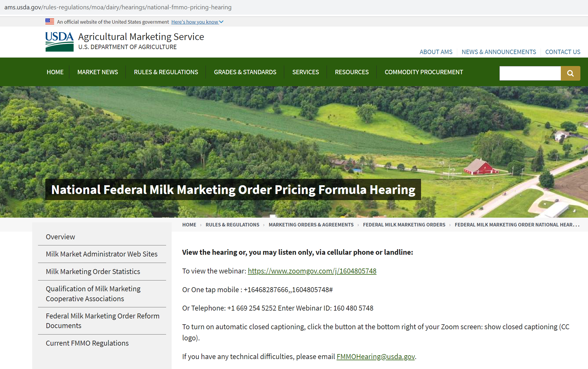Open Current FMMO Regulations sidebar link
The image size is (588, 369).
pos(87,343)
